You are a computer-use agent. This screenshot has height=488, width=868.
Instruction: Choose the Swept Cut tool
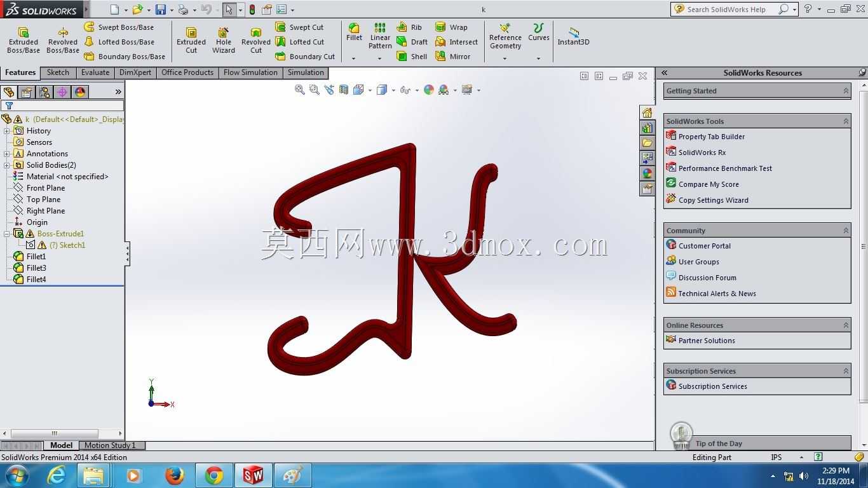(x=299, y=27)
